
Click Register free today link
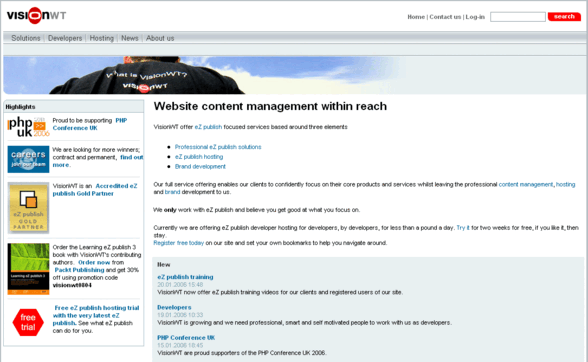click(x=178, y=243)
